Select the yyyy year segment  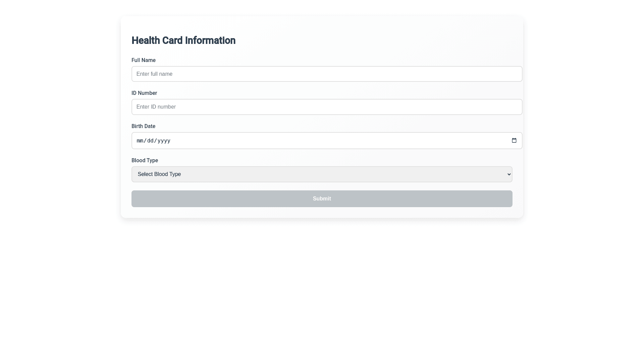tap(164, 141)
